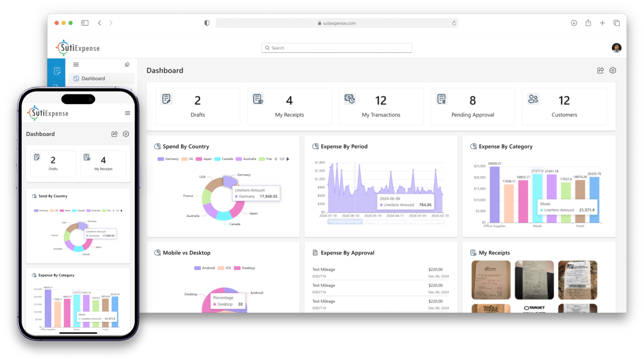Screen dimensions: 644x361
Task: Click the Expense By Period range slider
Action: [x=386, y=222]
